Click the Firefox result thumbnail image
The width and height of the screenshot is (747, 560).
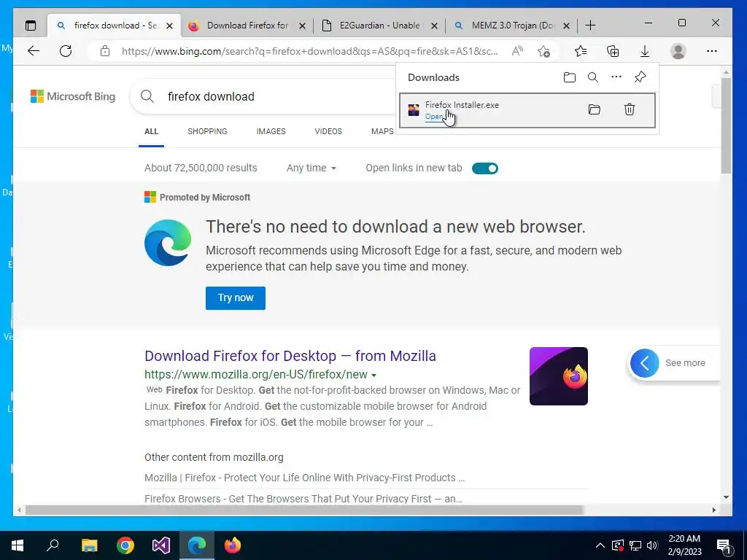[x=558, y=376]
